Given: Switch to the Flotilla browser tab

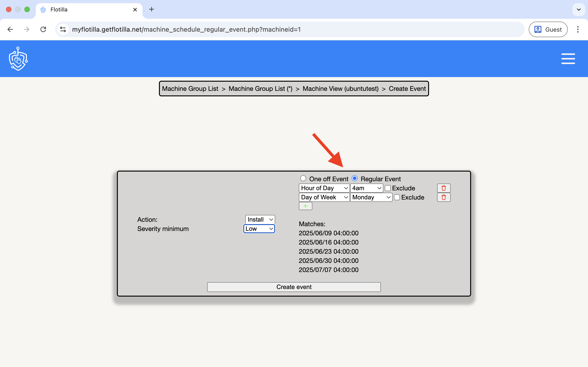Looking at the screenshot, I should [x=83, y=9].
